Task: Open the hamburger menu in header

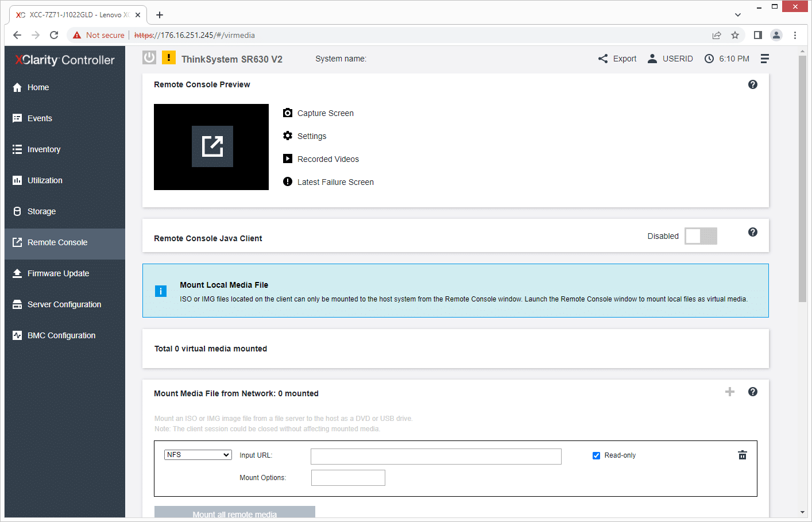Action: (765, 59)
